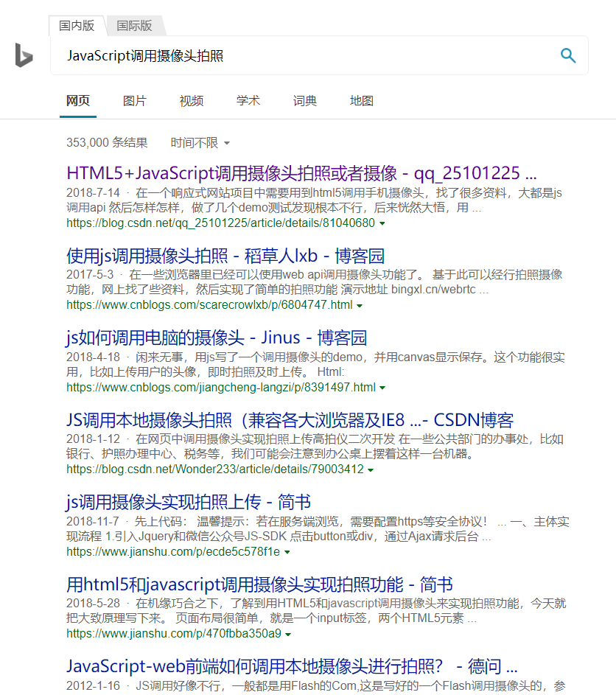Click URL https://www.cnblogs.com/jiangcheng-langzi/p/8391497.html
Viewport: 616px width, 695px height.
[x=221, y=388]
